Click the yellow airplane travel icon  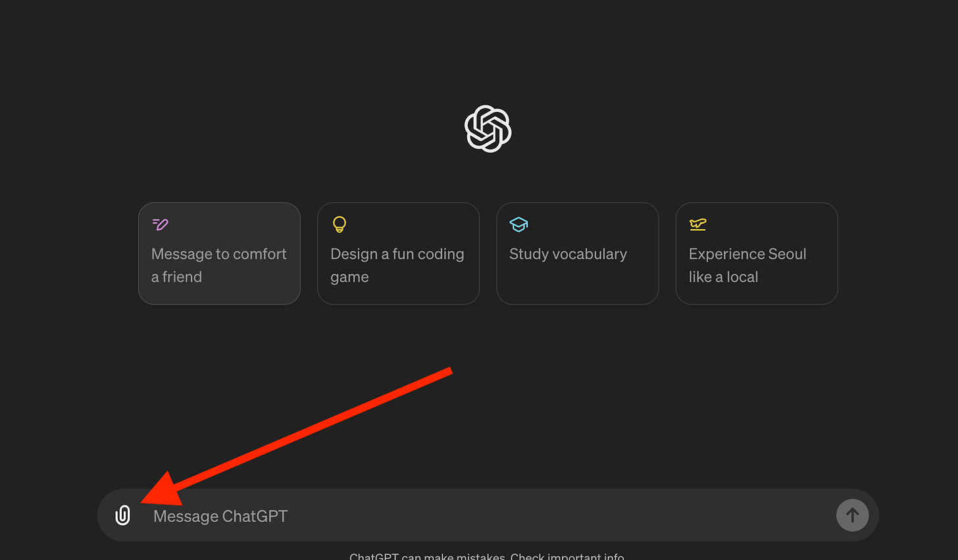[x=697, y=224]
